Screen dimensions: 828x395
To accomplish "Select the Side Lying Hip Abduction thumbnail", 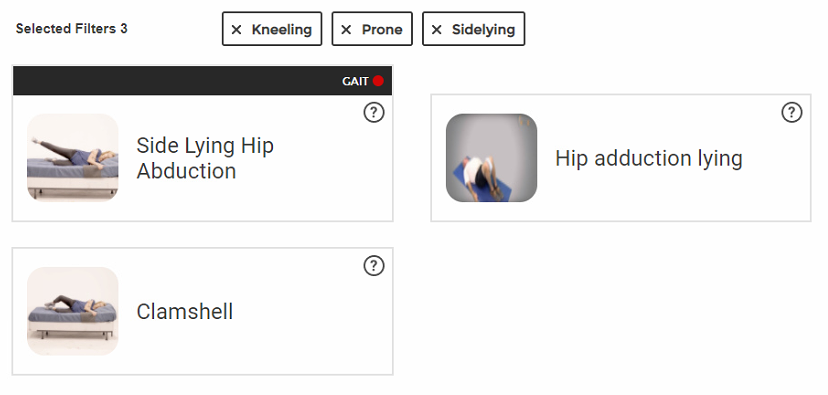I will tap(73, 157).
